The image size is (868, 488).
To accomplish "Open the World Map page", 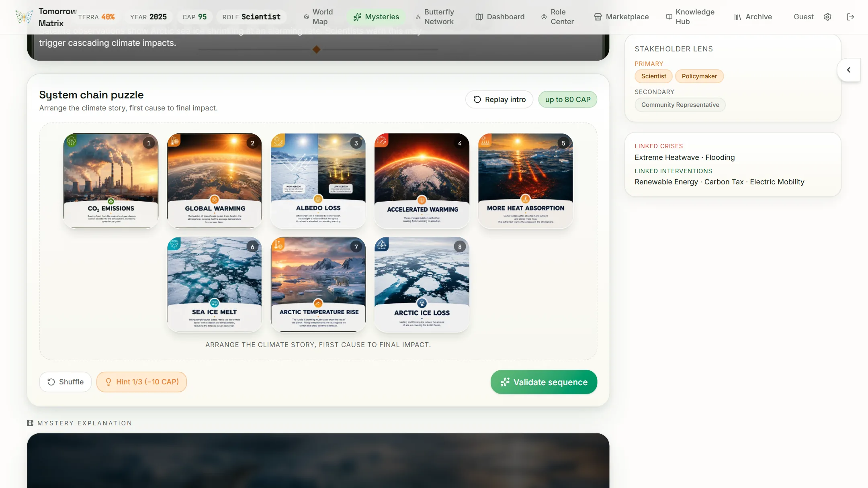I will pos(319,17).
